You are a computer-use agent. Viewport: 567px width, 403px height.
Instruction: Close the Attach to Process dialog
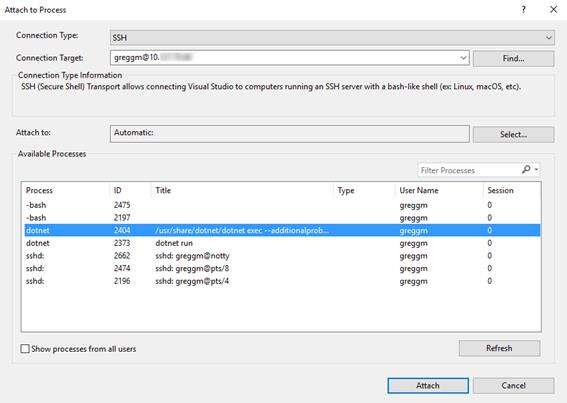553,10
